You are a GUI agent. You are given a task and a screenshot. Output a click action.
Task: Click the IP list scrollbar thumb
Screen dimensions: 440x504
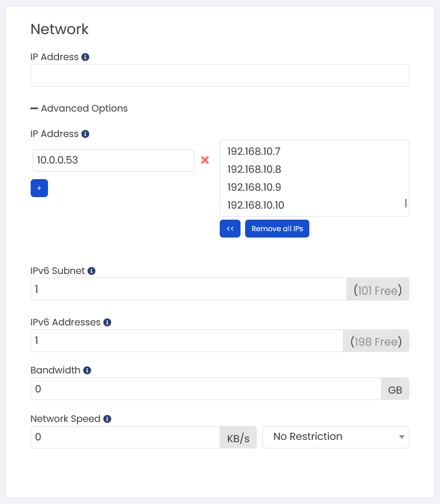405,203
